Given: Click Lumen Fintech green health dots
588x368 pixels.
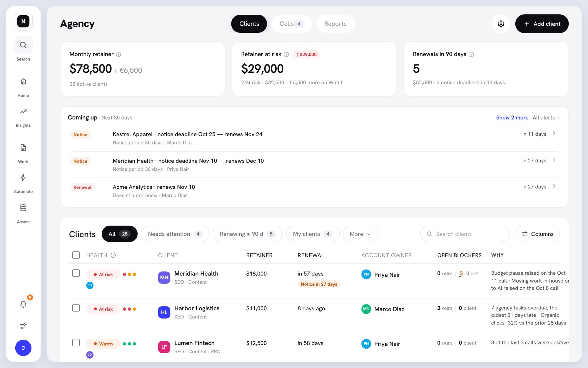Looking at the screenshot, I should click(x=129, y=344).
